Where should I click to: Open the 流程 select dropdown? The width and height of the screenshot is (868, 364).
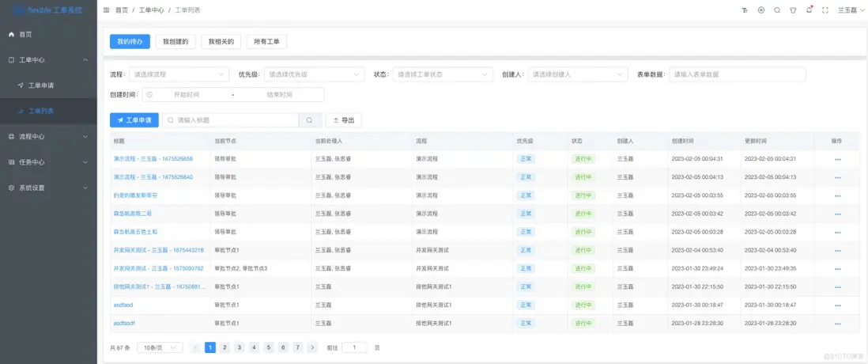179,74
